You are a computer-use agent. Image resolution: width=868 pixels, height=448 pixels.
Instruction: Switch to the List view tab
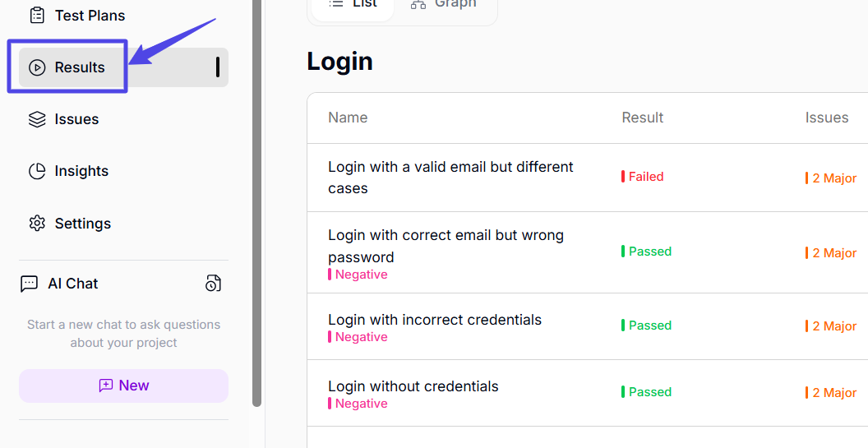click(353, 5)
